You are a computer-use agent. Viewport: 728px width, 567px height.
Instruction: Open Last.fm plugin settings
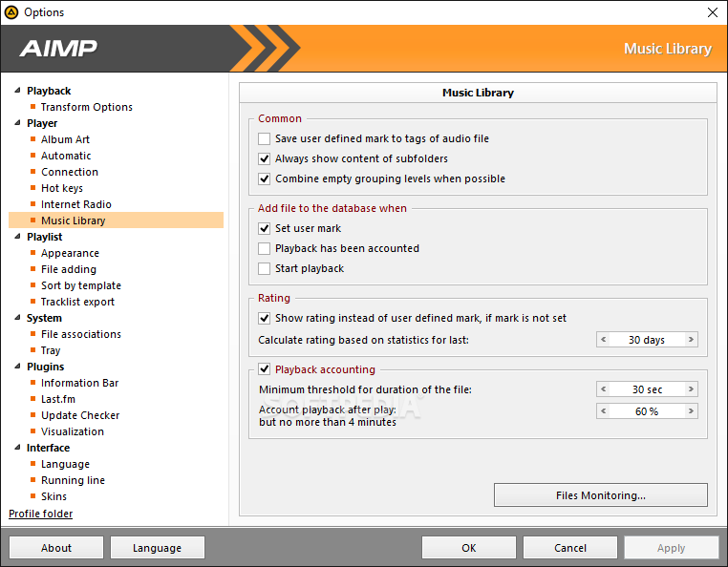[x=58, y=400]
